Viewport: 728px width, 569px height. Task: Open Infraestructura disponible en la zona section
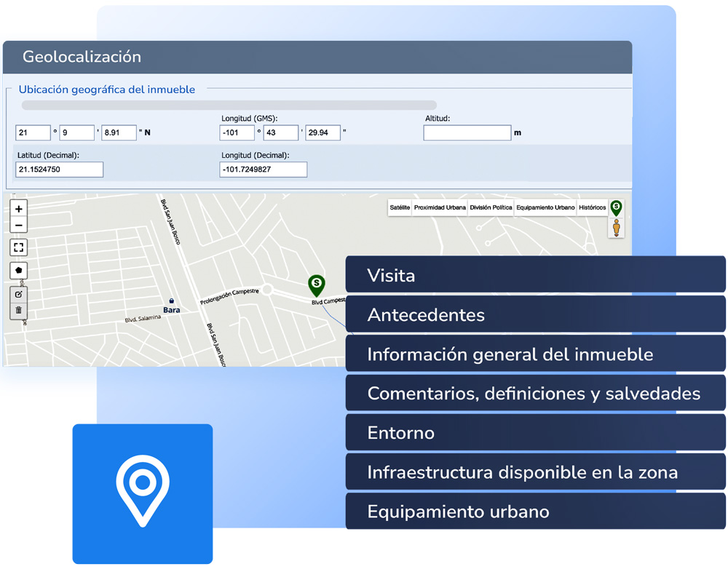pyautogui.click(x=535, y=472)
